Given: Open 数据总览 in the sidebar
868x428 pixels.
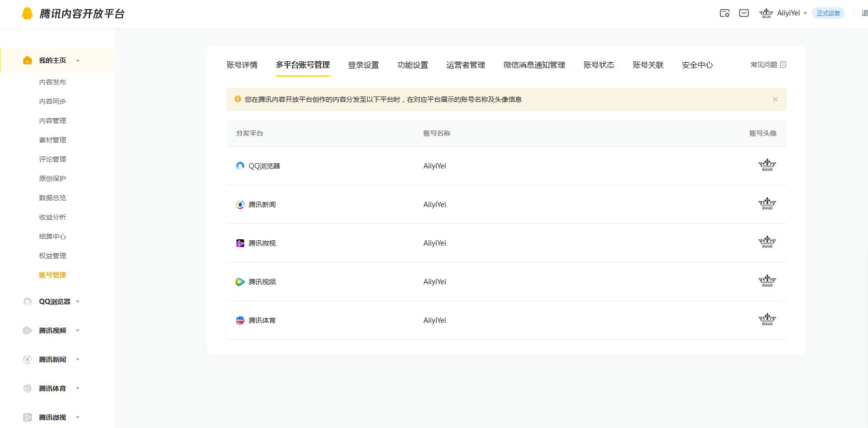Looking at the screenshot, I should [53, 198].
